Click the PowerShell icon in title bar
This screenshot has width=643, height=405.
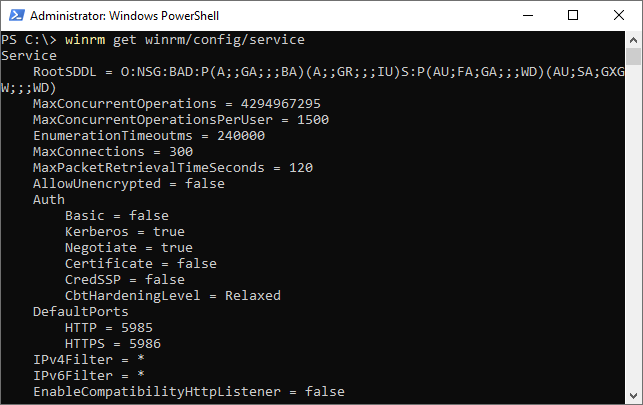(17, 16)
